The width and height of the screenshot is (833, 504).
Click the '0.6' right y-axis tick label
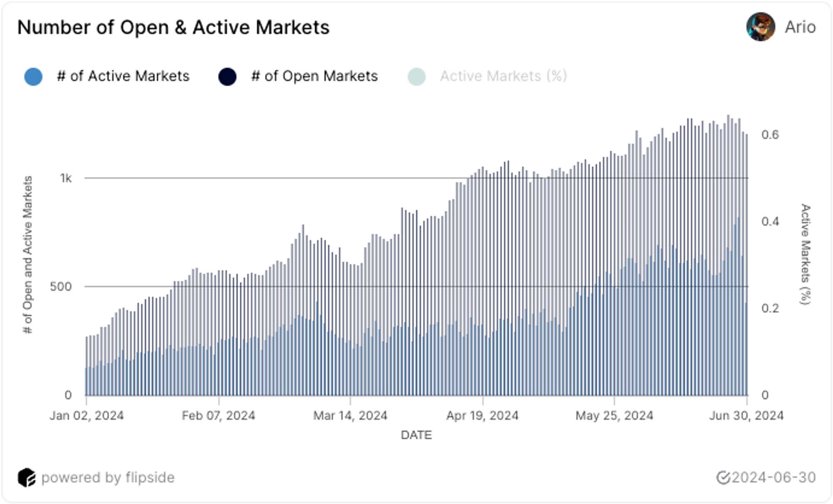[x=770, y=135]
